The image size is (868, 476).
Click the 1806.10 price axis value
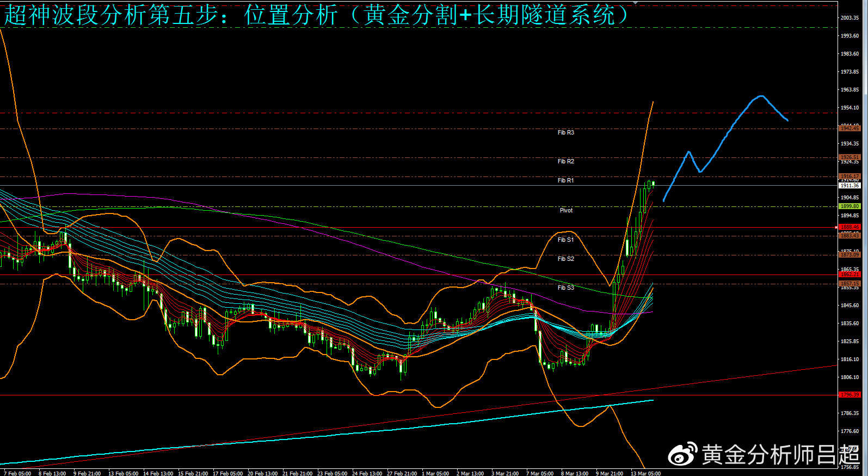coord(849,377)
